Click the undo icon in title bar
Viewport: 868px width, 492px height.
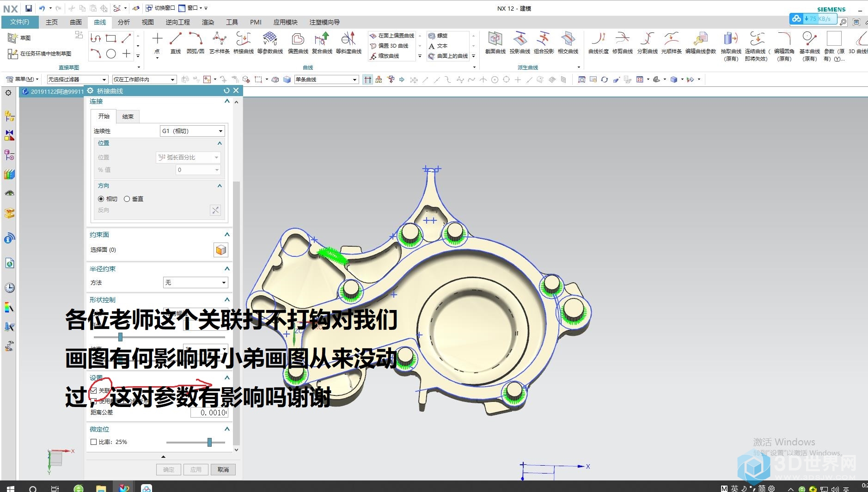tap(42, 8)
